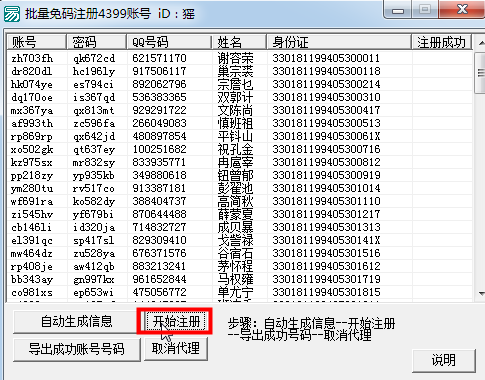Click QQ number 929291722

(x=159, y=110)
